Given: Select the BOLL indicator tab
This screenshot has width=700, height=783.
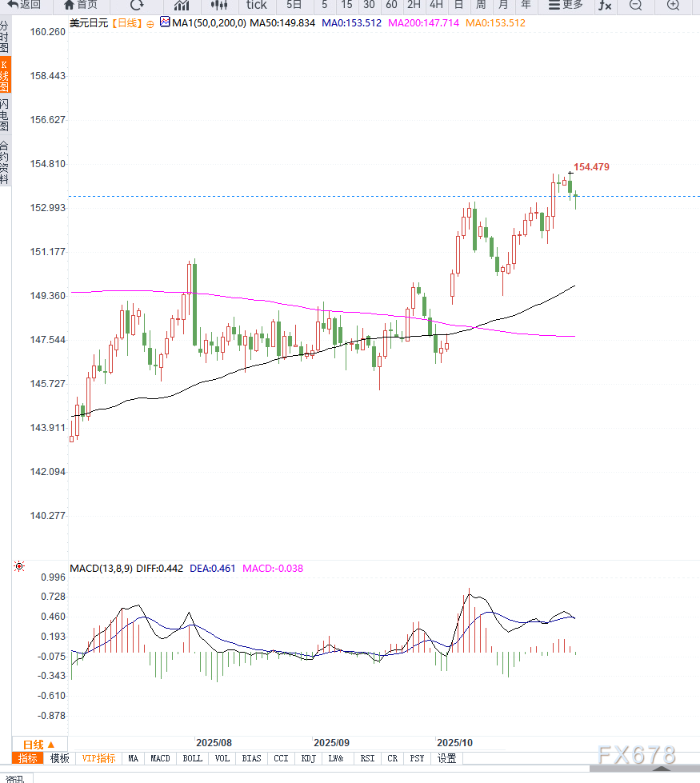Looking at the screenshot, I should coord(192,758).
